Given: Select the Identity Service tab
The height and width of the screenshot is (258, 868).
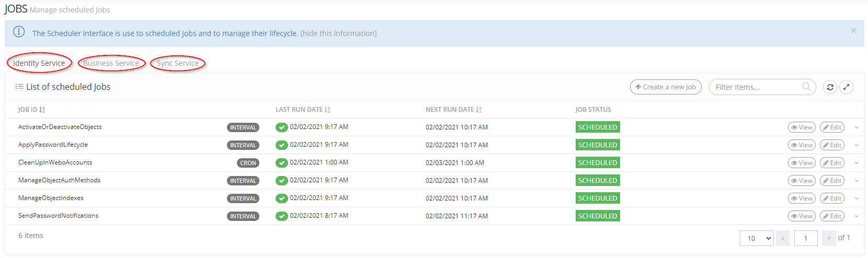Looking at the screenshot, I should tap(39, 63).
